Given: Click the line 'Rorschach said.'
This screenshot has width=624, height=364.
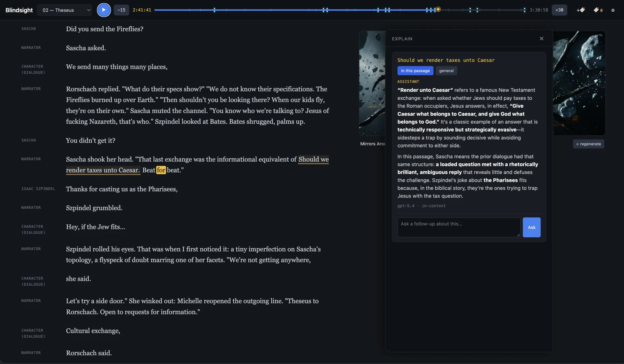Looking at the screenshot, I should pyautogui.click(x=89, y=353).
